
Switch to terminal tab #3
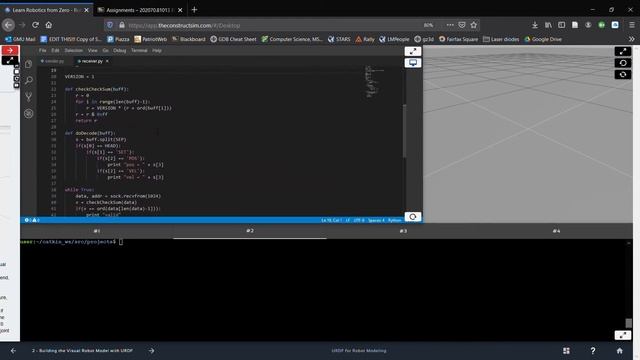pos(403,231)
